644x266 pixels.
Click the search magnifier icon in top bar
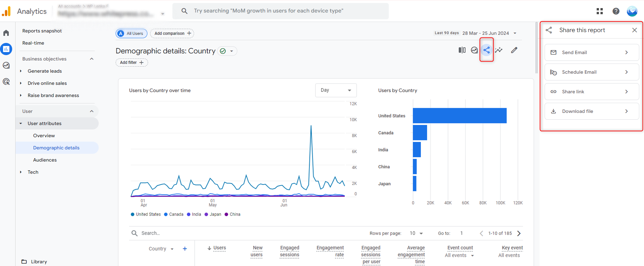pos(184,11)
